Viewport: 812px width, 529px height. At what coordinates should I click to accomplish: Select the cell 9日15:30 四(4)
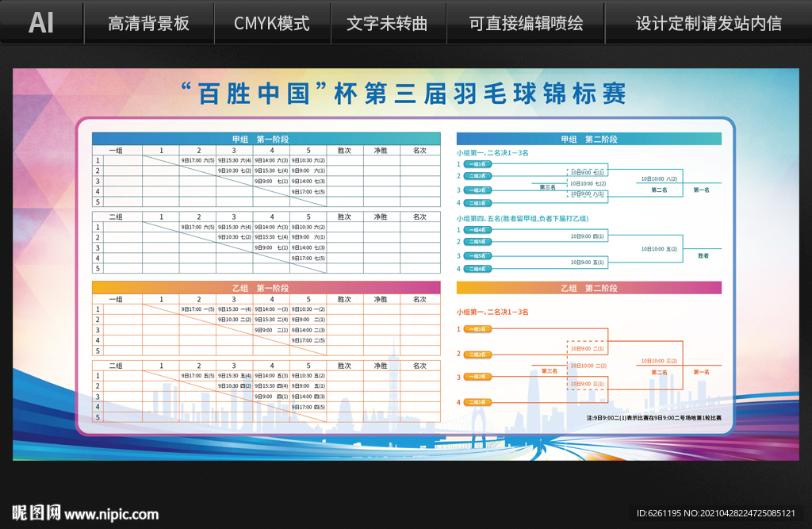[x=271, y=386]
